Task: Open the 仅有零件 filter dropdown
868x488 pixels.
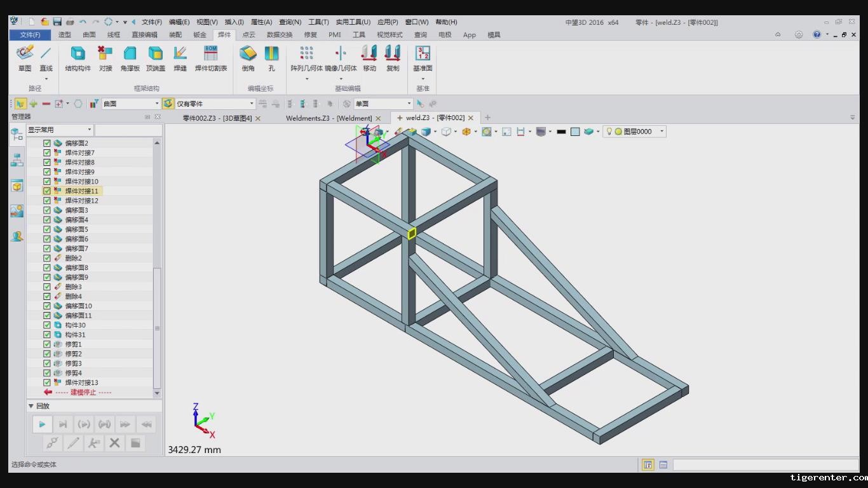Action: click(252, 104)
